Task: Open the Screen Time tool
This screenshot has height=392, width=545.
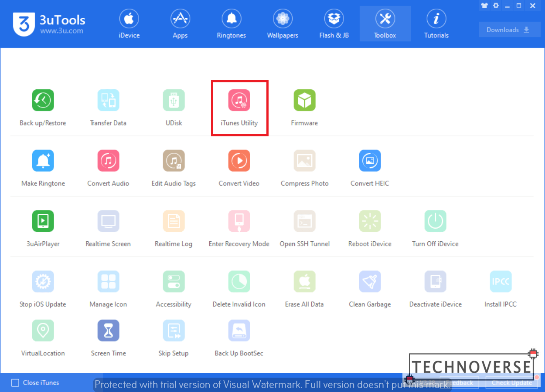Action: click(x=108, y=338)
